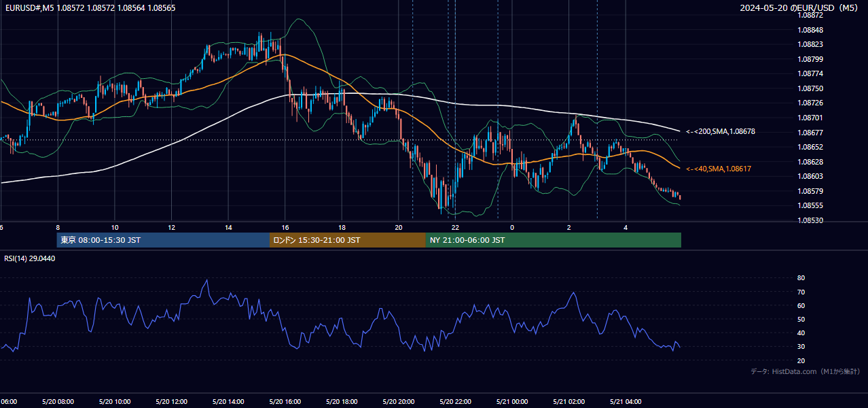
Task: Click RSI scale level 40
Action: (x=801, y=333)
